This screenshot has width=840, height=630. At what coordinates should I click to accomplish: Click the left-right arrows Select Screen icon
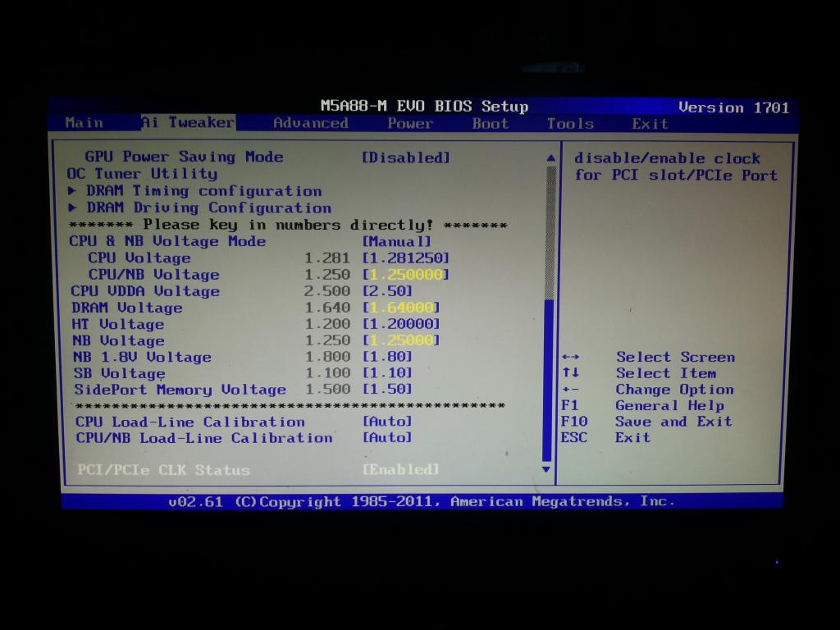(x=571, y=357)
